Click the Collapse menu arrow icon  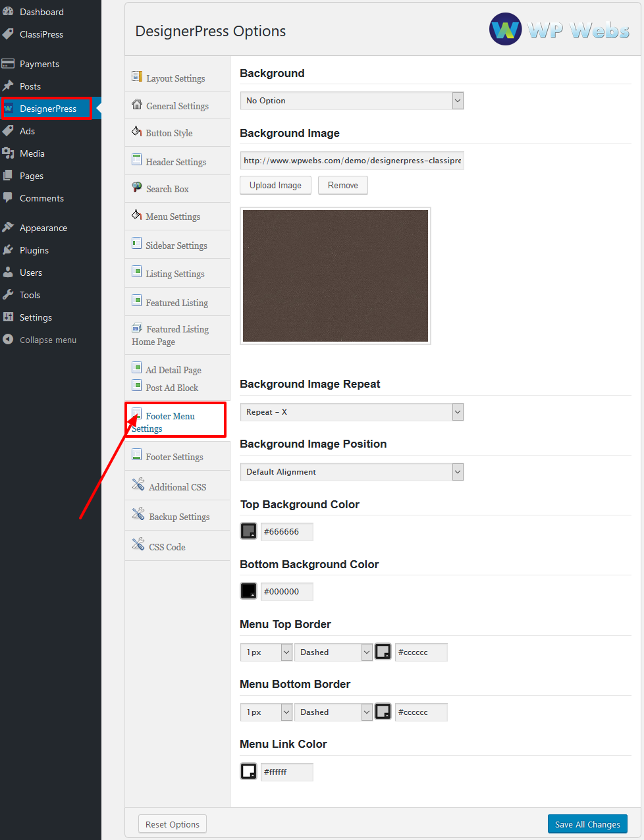(x=8, y=340)
